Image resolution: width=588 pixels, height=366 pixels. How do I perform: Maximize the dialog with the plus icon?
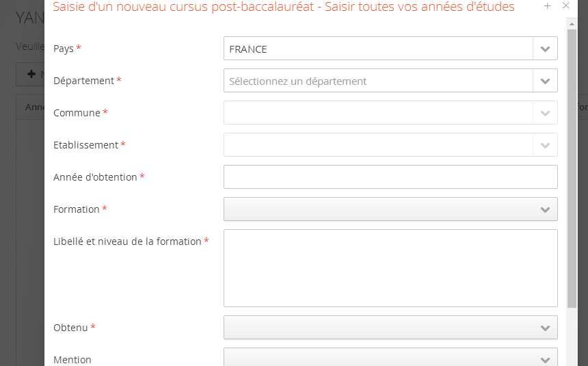coord(548,6)
